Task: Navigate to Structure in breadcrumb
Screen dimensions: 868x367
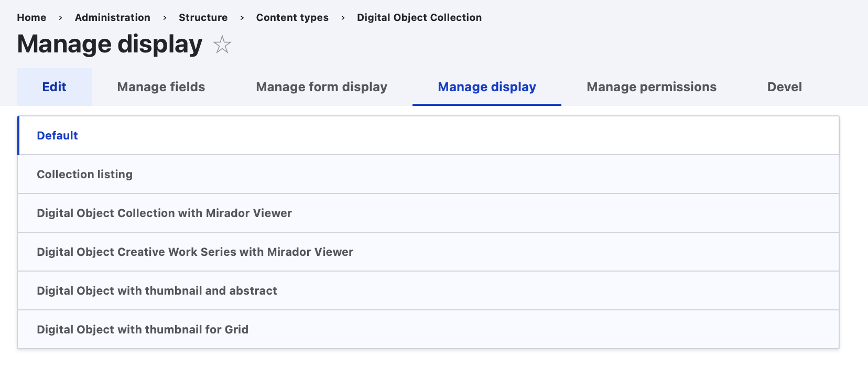Action: click(203, 17)
